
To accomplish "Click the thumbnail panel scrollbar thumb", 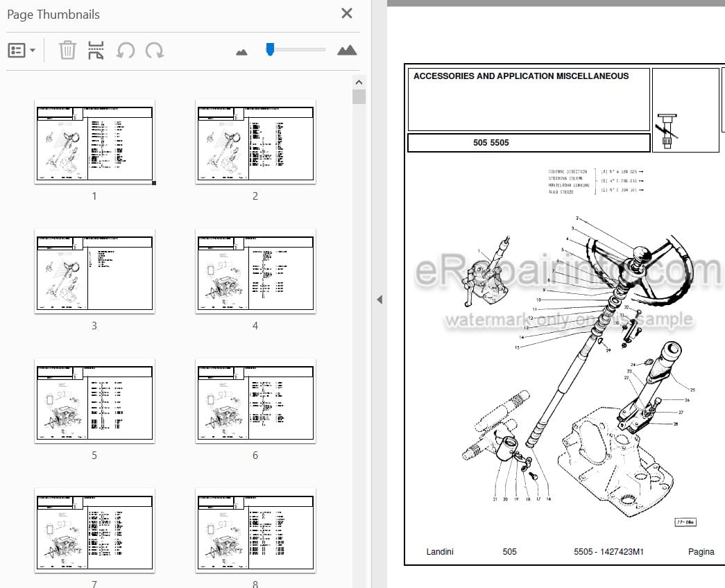I will pos(359,96).
